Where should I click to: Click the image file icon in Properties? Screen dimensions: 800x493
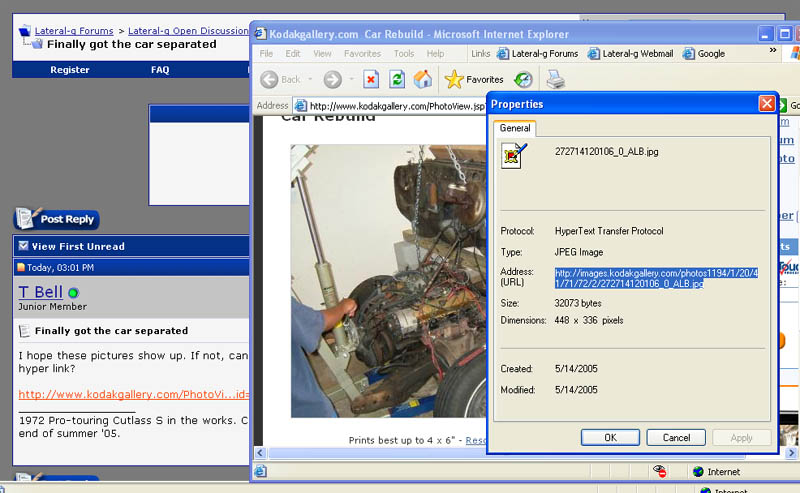click(x=513, y=156)
